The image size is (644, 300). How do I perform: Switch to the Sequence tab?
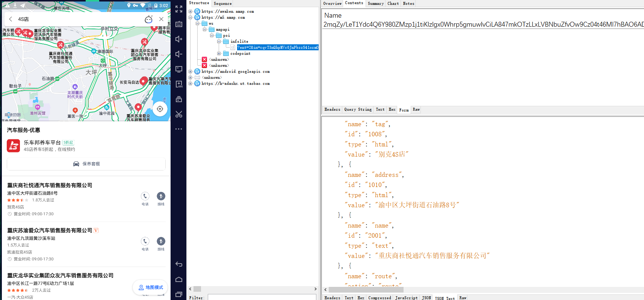point(223,3)
